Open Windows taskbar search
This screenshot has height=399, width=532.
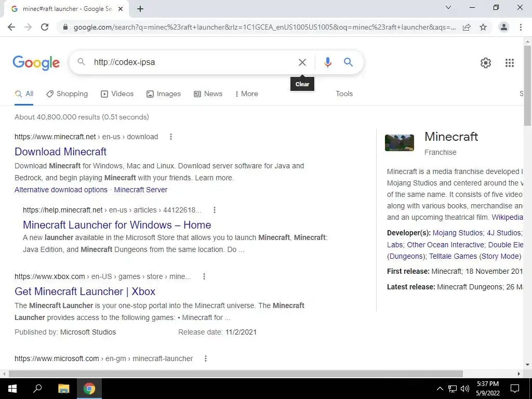[x=37, y=389]
